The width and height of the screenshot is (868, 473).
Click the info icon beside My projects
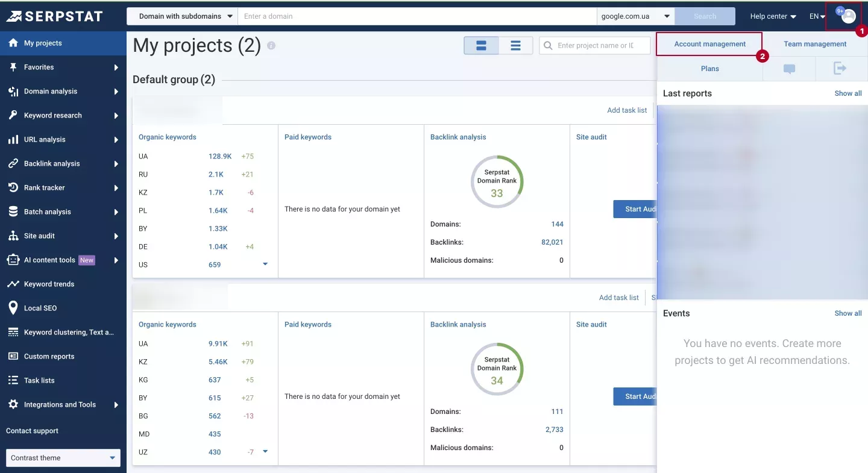click(271, 45)
